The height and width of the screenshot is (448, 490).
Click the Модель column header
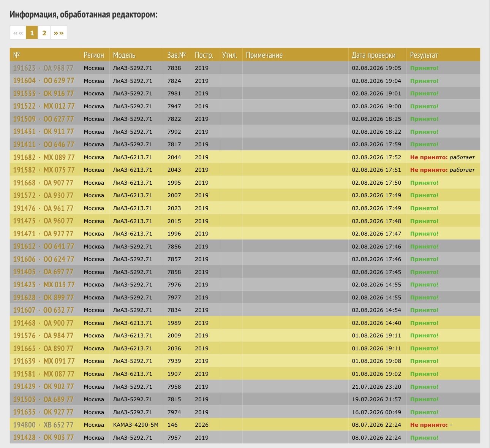click(124, 55)
